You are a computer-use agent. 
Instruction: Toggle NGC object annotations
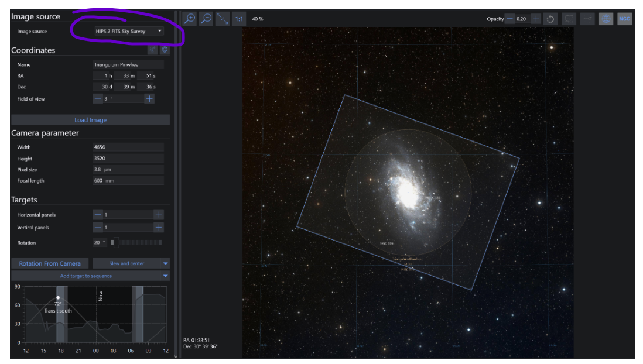pos(624,19)
